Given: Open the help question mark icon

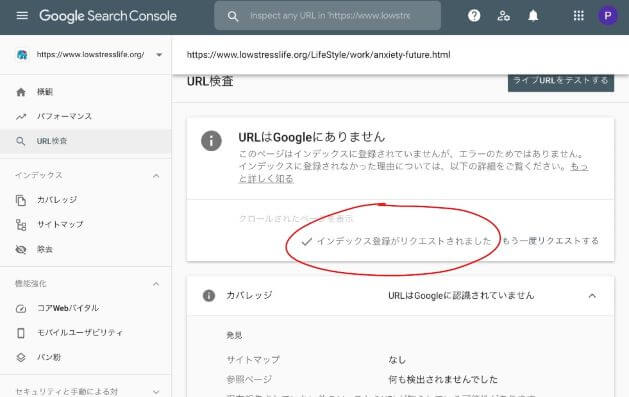Looking at the screenshot, I should 474,16.
